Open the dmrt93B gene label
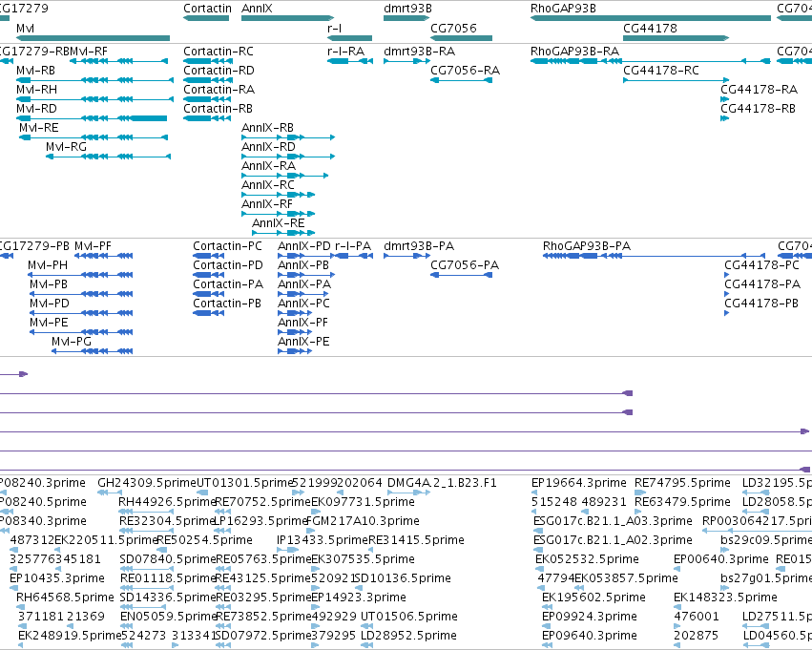The image size is (812, 650). [407, 9]
